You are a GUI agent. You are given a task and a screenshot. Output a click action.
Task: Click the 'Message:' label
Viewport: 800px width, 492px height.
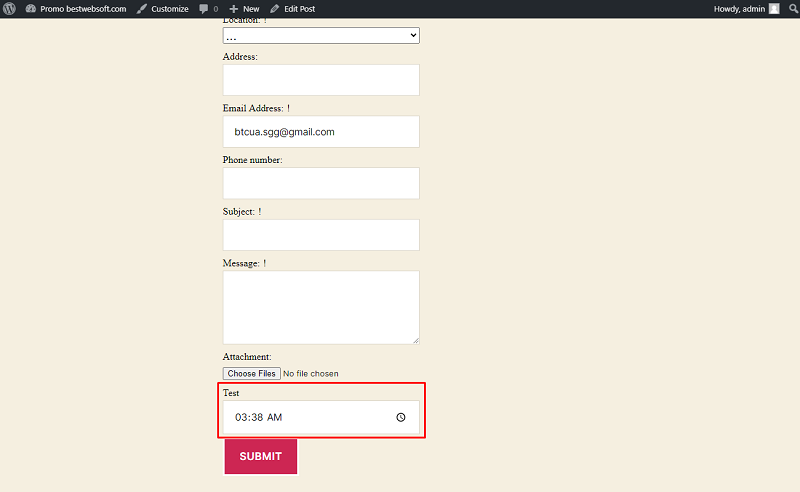point(241,263)
